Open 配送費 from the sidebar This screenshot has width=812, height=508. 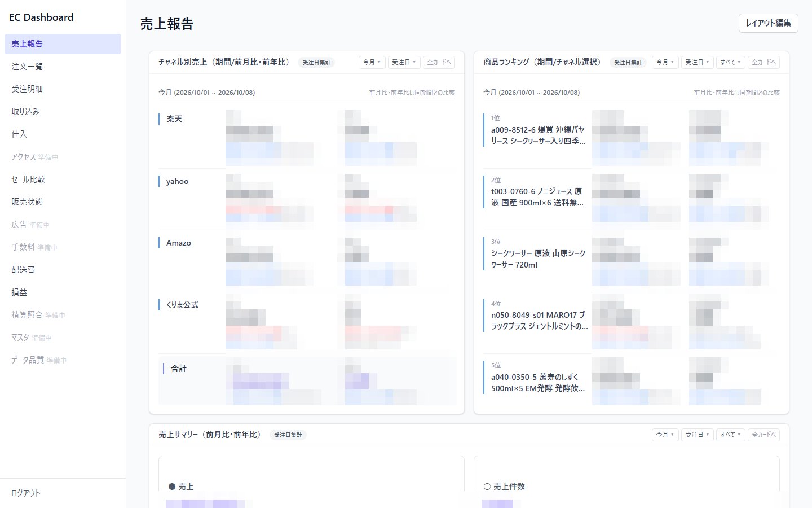tap(63, 270)
